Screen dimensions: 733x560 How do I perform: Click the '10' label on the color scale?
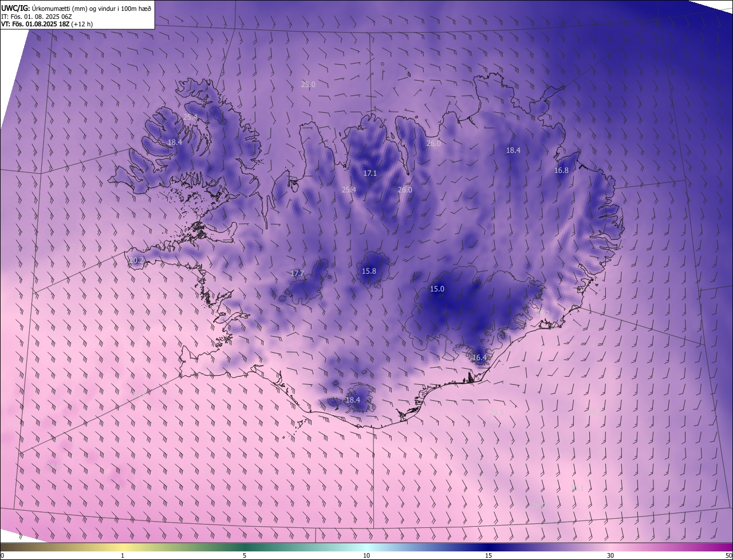pos(366,555)
